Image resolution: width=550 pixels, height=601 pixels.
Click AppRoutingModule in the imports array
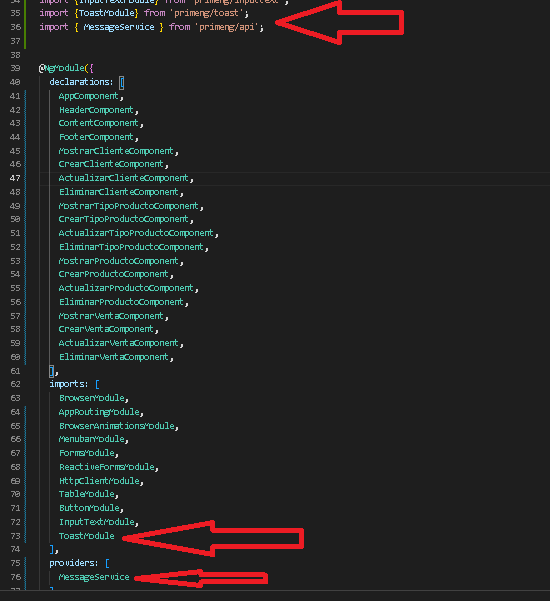[x=99, y=412]
